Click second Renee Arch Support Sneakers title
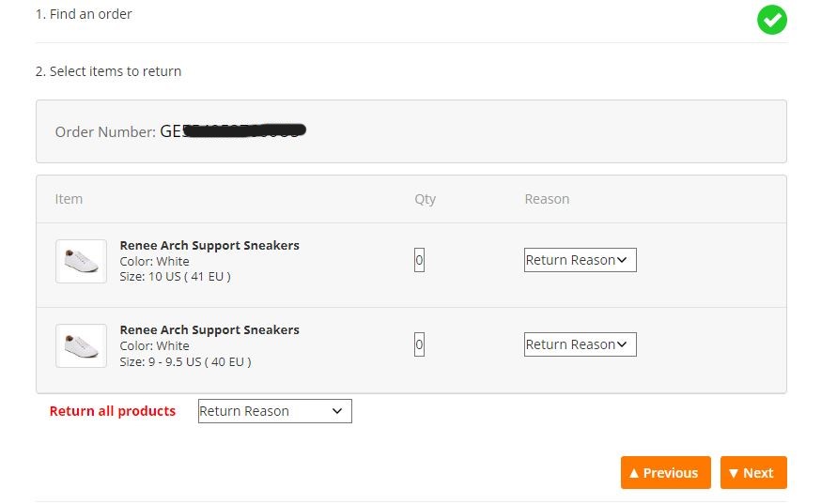The width and height of the screenshot is (821, 504). pos(209,329)
